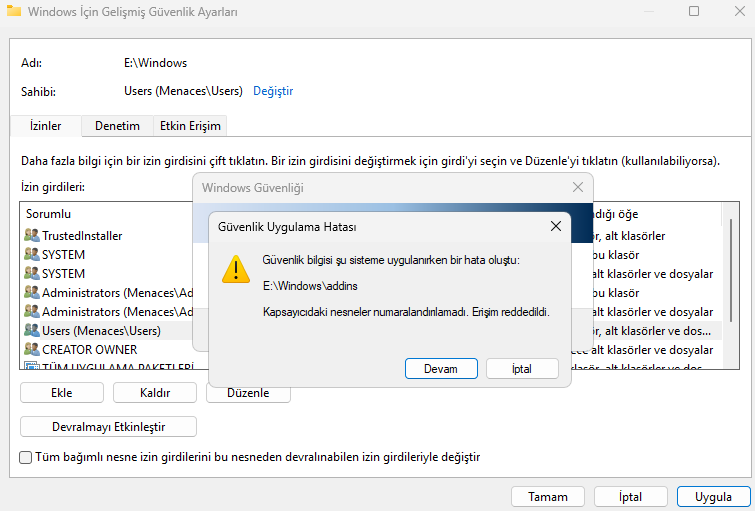Click the TrustedInstaller user group icon

(x=32, y=236)
